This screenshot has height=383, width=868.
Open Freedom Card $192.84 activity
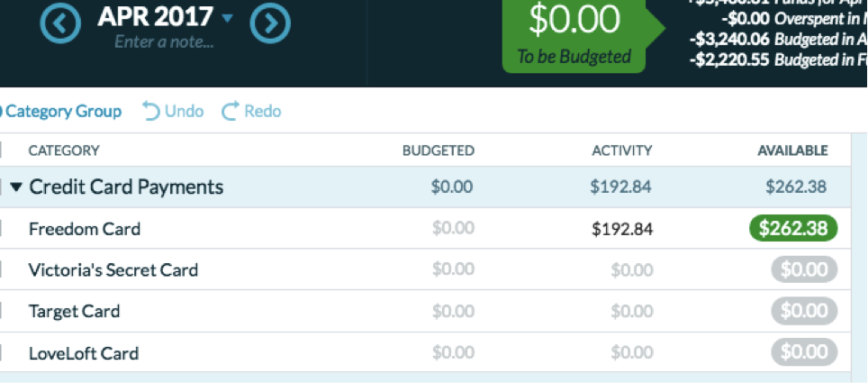[x=622, y=228]
